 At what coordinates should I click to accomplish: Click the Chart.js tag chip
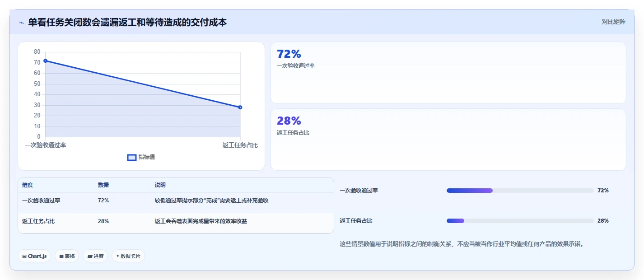[x=34, y=256]
